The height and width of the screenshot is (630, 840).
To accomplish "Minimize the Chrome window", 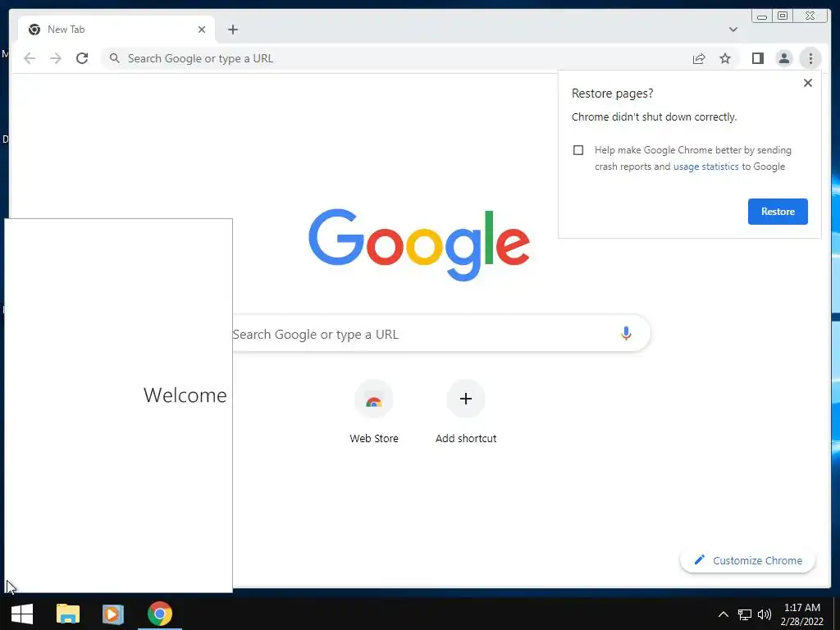I will click(762, 16).
